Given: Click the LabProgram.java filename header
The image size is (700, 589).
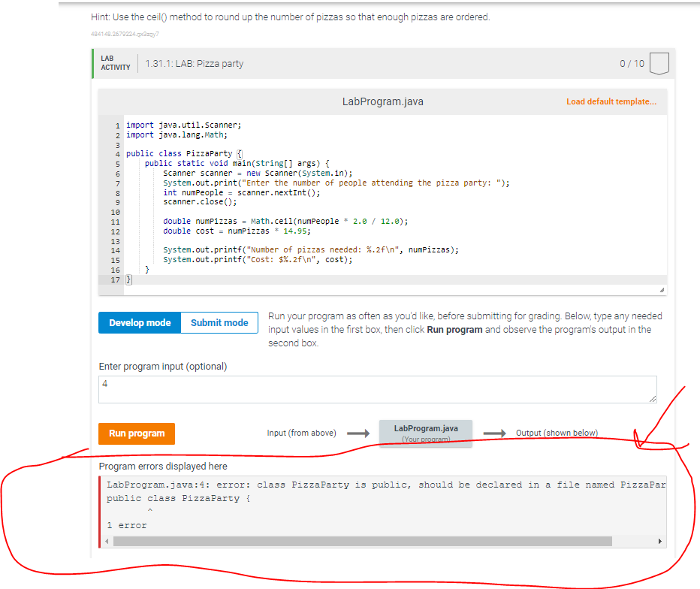Looking at the screenshot, I should pos(383,101).
